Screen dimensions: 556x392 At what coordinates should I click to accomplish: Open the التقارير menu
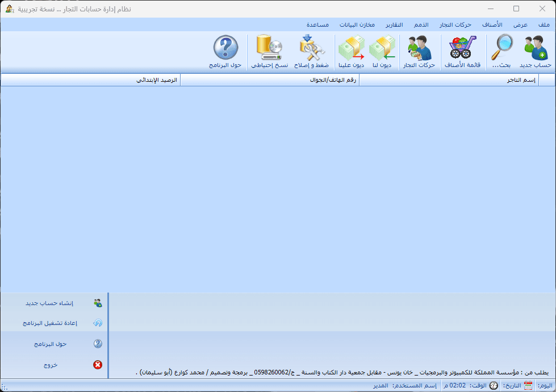pos(394,24)
